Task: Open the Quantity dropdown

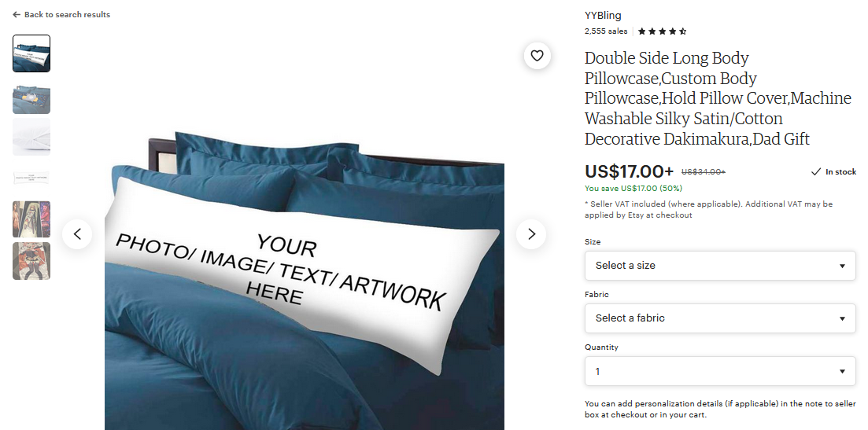Action: click(x=720, y=371)
